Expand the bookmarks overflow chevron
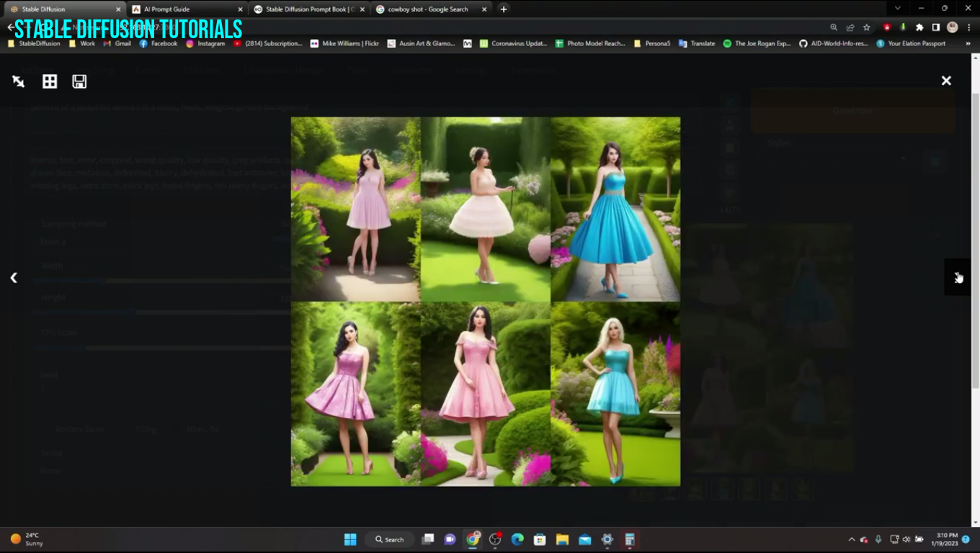This screenshot has height=553, width=980. tap(968, 43)
